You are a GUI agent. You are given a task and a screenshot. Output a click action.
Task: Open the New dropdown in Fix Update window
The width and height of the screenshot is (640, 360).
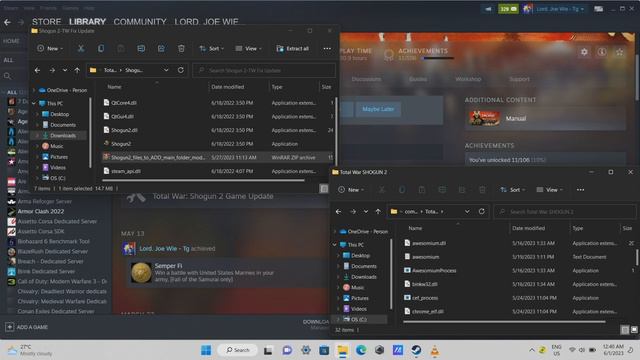pyautogui.click(x=50, y=49)
